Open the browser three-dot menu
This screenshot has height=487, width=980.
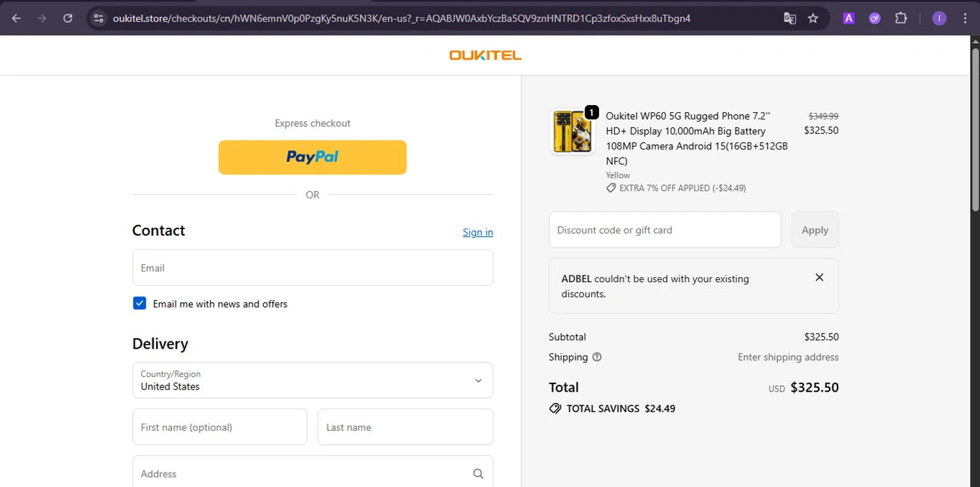pyautogui.click(x=964, y=18)
